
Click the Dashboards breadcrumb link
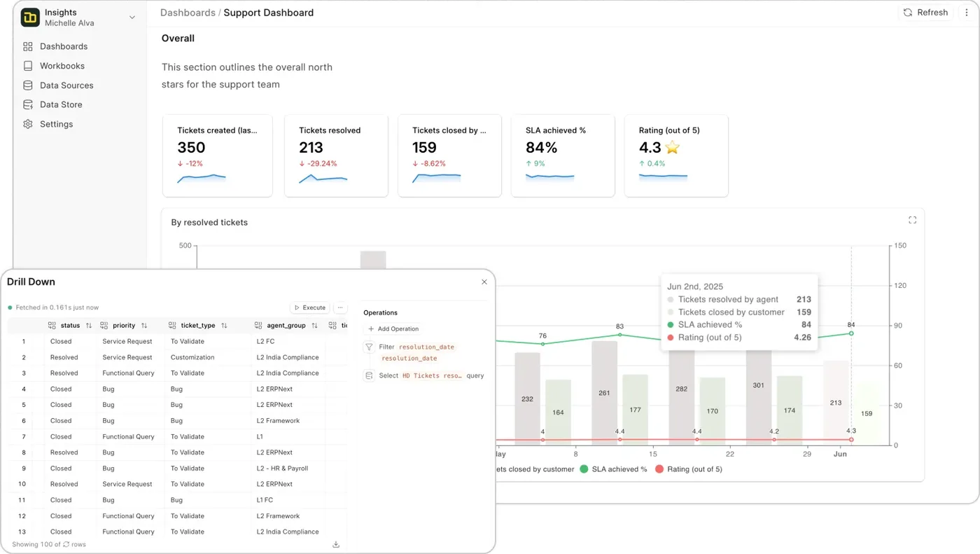[x=188, y=13]
